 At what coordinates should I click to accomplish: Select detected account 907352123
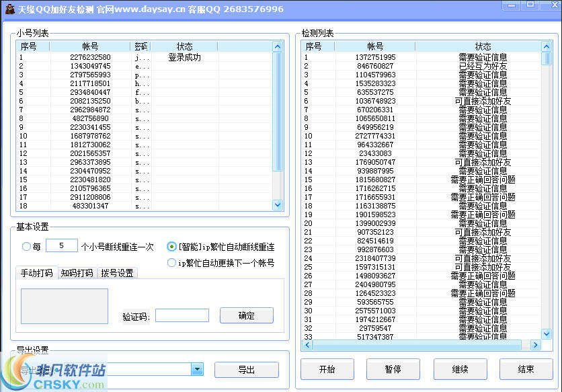pyautogui.click(x=375, y=232)
